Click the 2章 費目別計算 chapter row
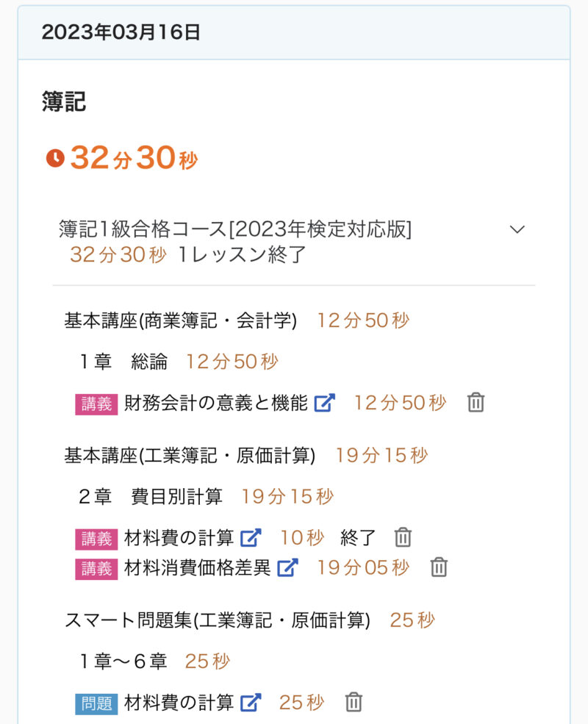 (151, 497)
